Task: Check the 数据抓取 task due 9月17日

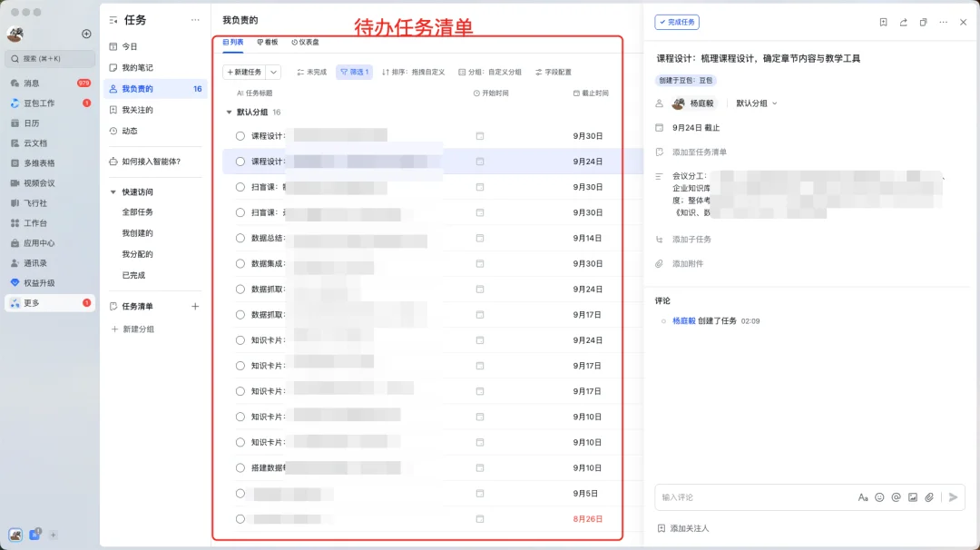Action: click(240, 315)
